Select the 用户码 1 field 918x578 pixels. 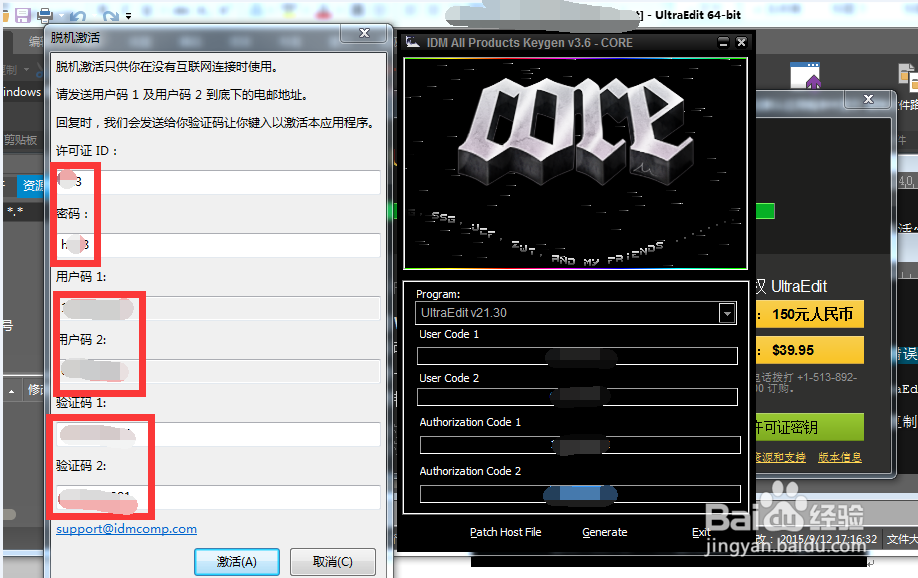pyautogui.click(x=218, y=308)
